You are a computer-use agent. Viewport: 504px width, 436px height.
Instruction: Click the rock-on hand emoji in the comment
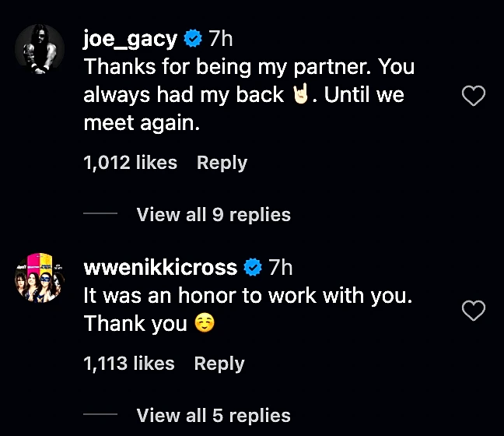coord(300,96)
